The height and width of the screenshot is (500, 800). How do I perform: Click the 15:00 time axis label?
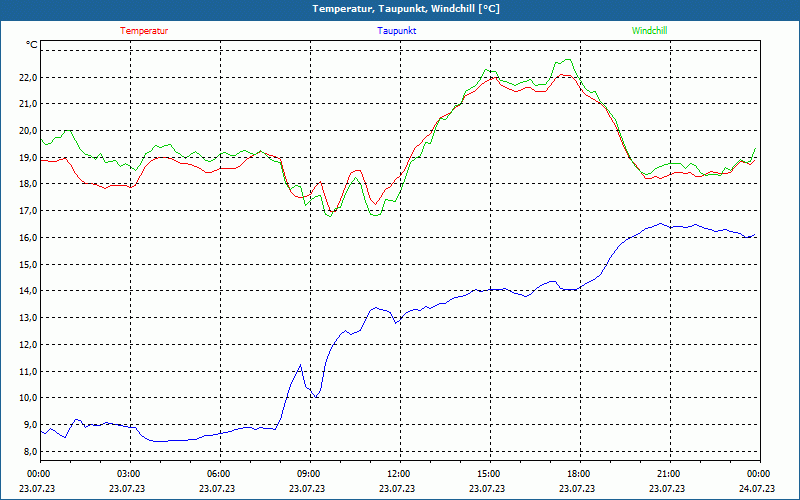(488, 474)
